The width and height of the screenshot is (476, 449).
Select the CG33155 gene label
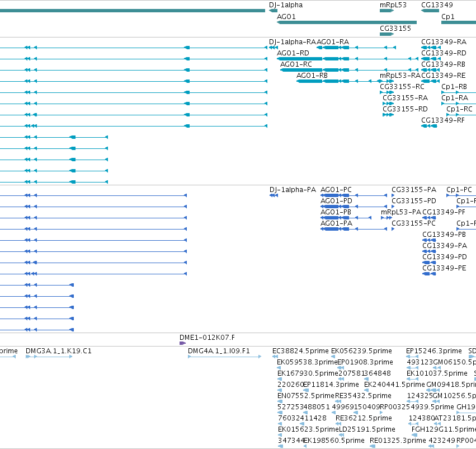click(x=395, y=28)
